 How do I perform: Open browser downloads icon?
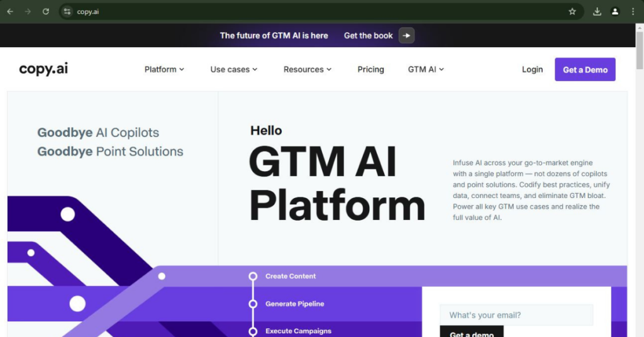click(597, 11)
